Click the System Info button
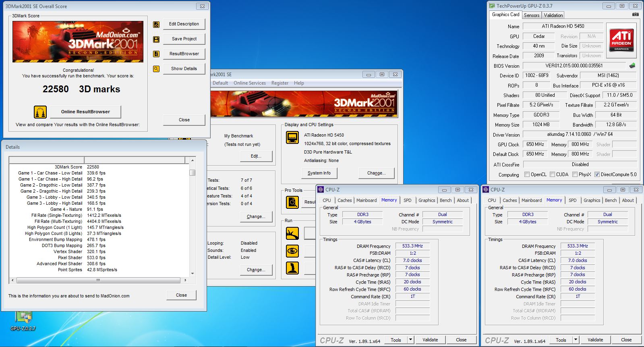The width and height of the screenshot is (644, 347). 319,173
